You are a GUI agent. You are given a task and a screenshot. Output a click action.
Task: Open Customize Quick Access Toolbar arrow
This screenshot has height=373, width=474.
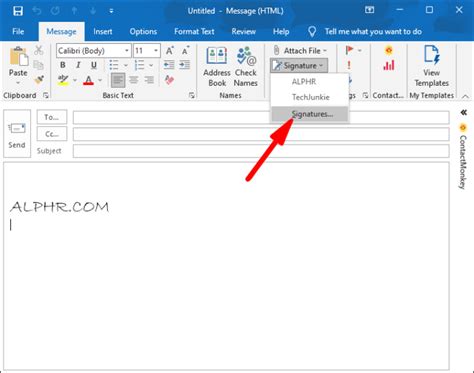tap(111, 11)
